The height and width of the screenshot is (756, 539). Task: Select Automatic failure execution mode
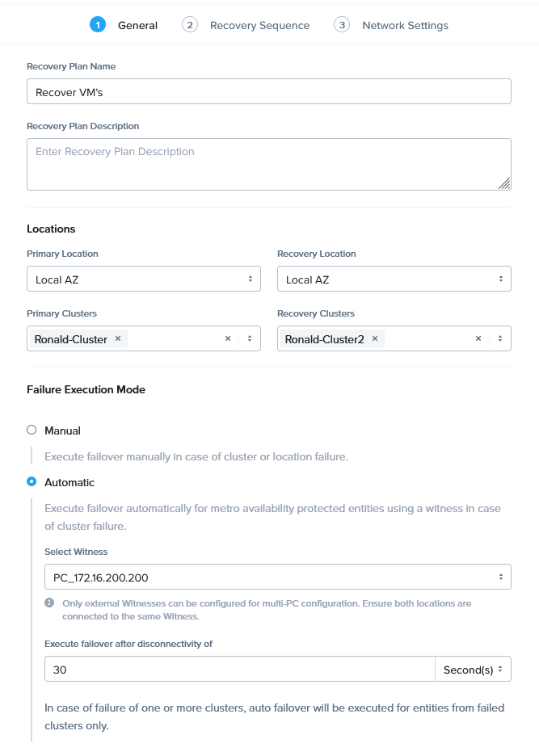pos(32,482)
